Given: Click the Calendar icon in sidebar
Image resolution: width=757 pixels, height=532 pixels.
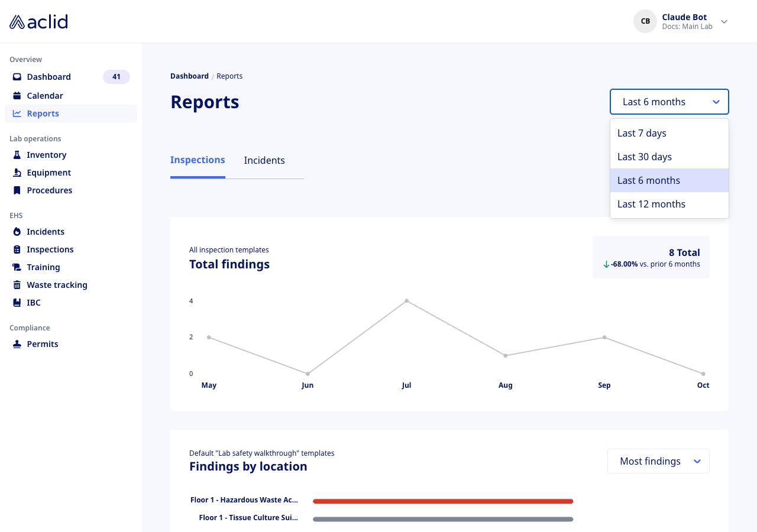Looking at the screenshot, I should [17, 96].
